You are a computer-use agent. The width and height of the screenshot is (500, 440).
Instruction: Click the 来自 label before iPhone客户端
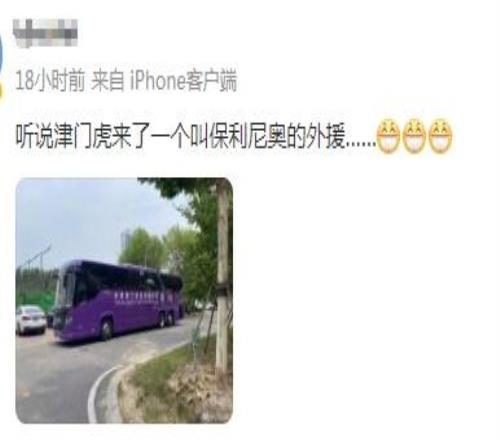coord(107,81)
